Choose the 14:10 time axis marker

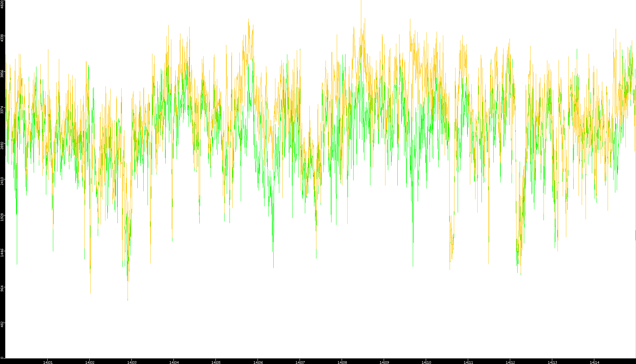pos(426,362)
